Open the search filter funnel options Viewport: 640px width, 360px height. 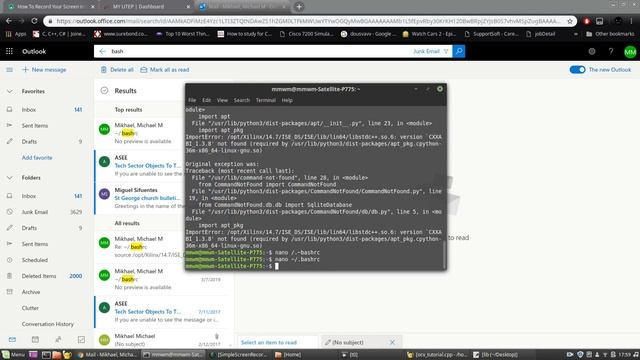coord(446,51)
